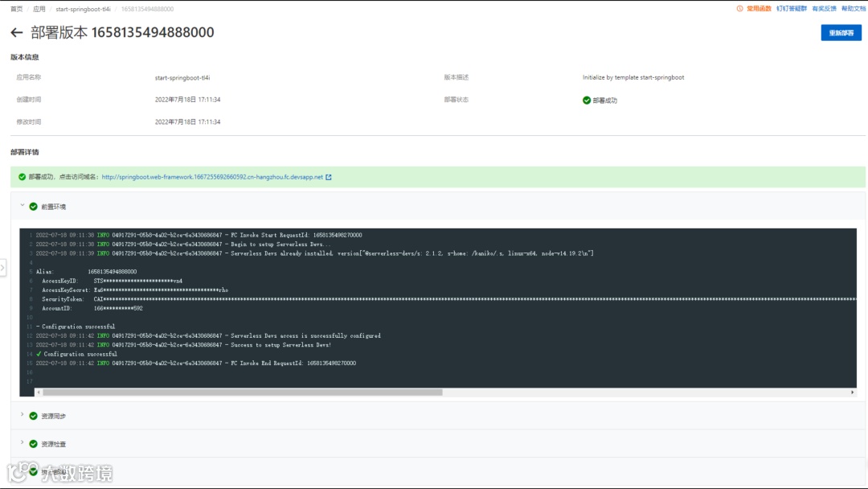Collapse the 前置环境 log section

click(21, 206)
